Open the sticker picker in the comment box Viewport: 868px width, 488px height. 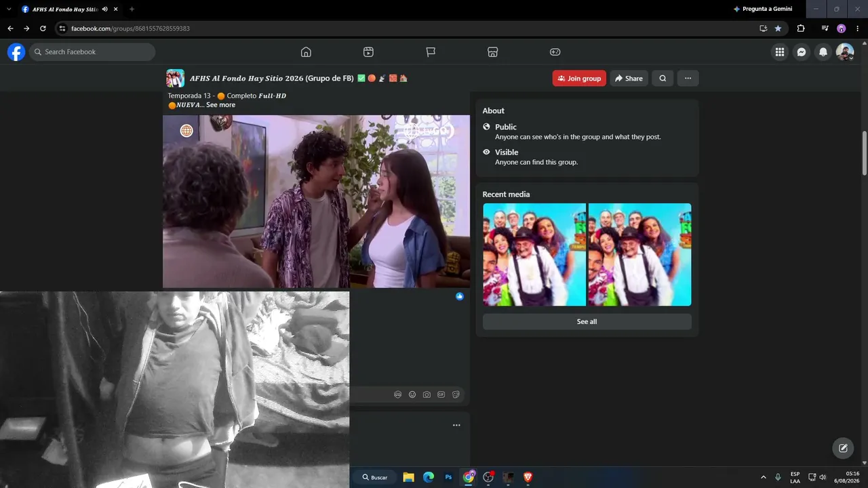(456, 394)
